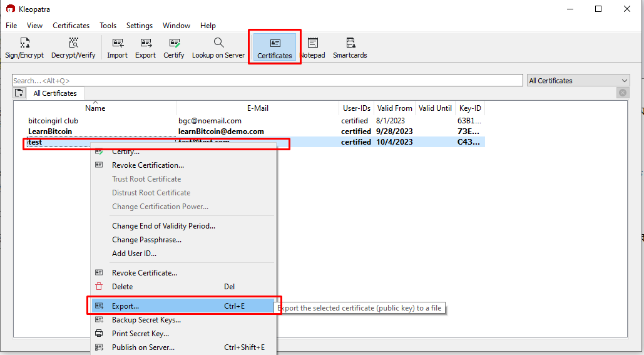Click the Export toolbar button
Image resolution: width=644 pixels, height=355 pixels.
click(x=145, y=48)
